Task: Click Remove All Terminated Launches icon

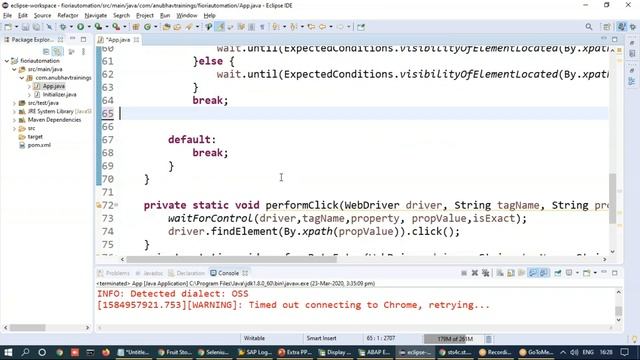Action: (x=485, y=273)
